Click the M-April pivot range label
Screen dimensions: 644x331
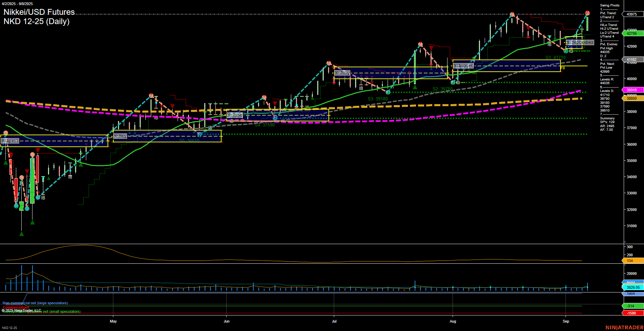[10, 141]
